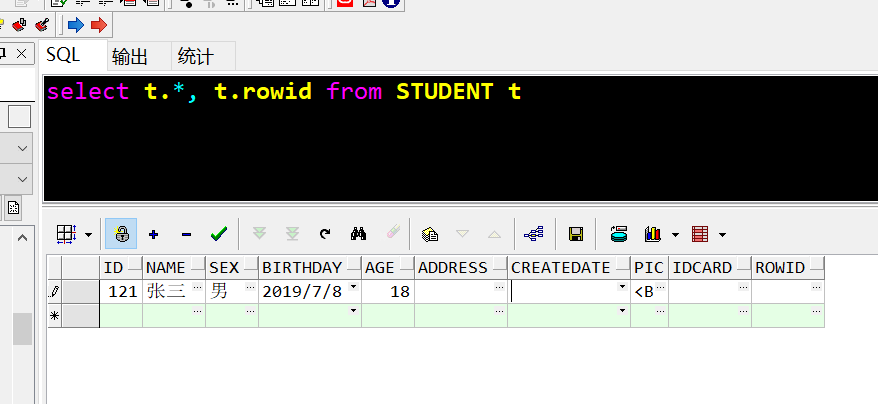Viewport: 878px width, 404px height.
Task: Open the chart icon's dropdown arrow
Action: [675, 235]
